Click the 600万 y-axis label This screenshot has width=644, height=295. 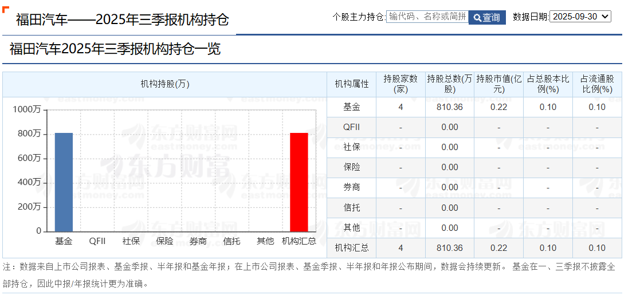point(29,158)
